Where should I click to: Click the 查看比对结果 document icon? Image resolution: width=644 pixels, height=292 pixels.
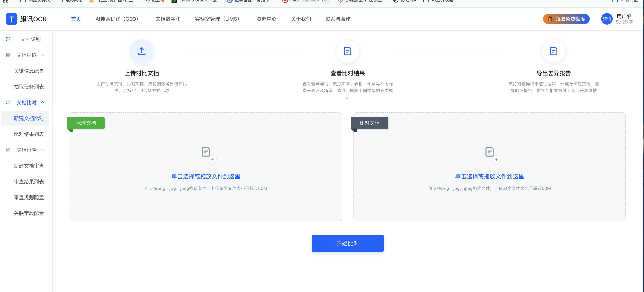point(348,51)
